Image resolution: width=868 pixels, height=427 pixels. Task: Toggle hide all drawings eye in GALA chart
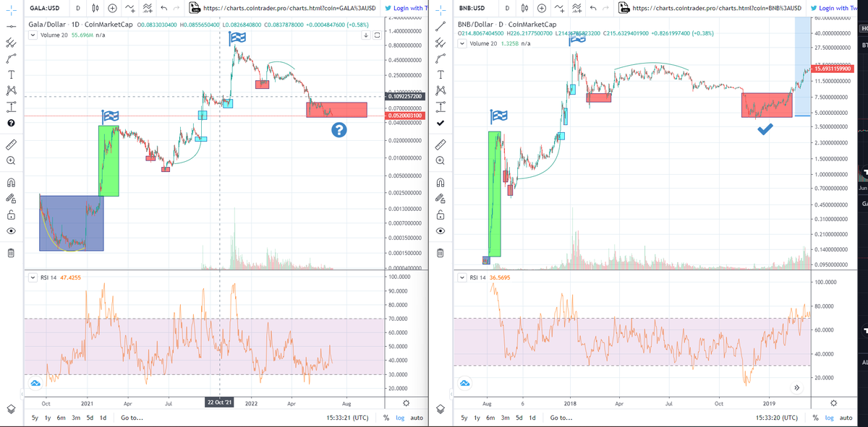pyautogui.click(x=11, y=231)
